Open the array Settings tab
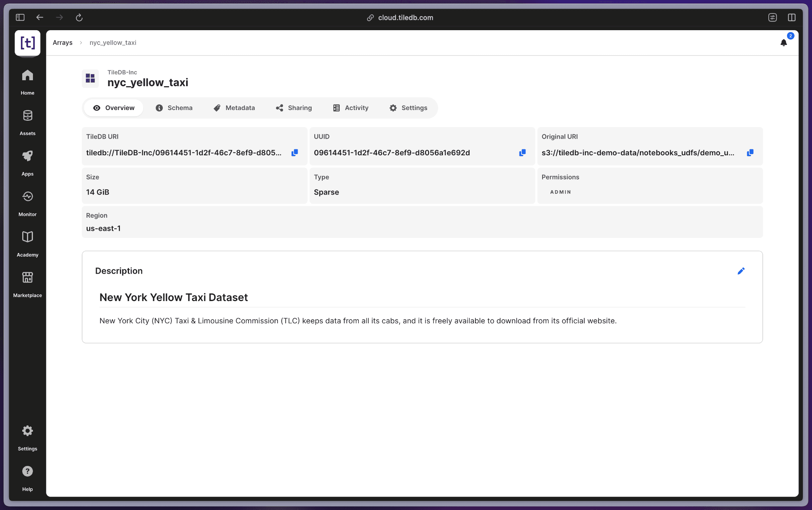This screenshot has height=510, width=812. (x=408, y=108)
